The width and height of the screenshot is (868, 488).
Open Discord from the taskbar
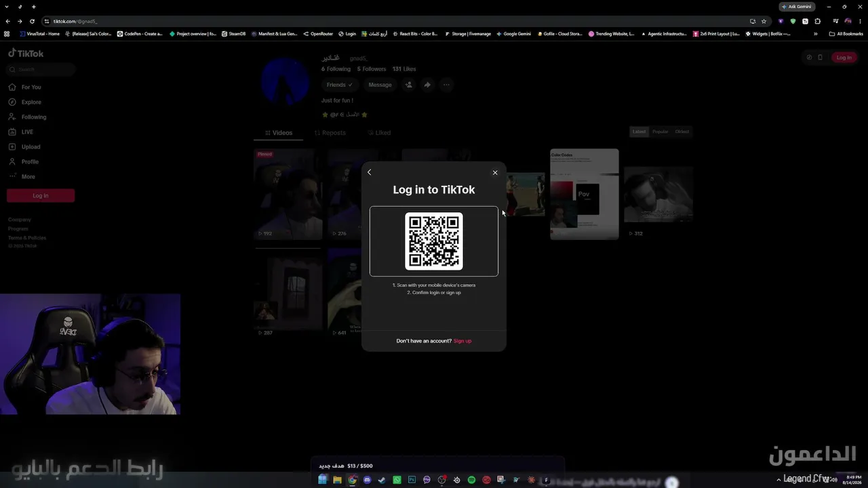[367, 480]
